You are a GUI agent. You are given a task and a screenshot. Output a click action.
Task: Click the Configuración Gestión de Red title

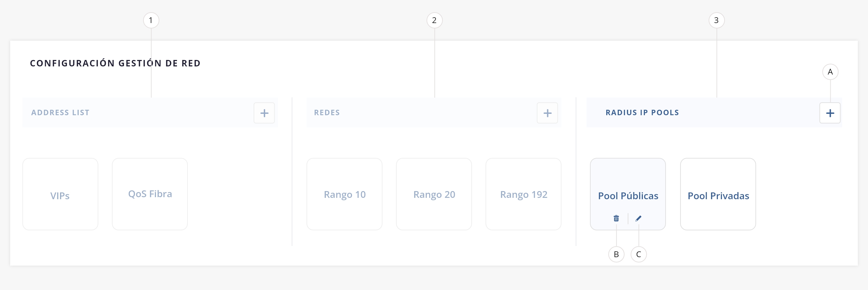tap(115, 63)
